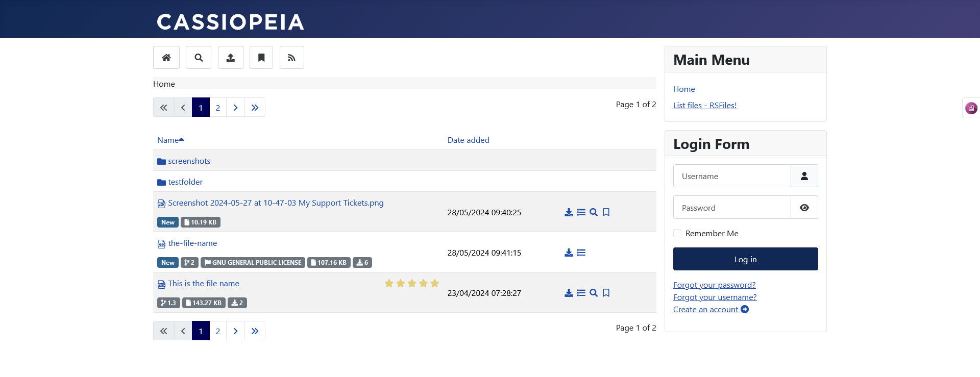
Task: Go to first page in top pagination
Action: [163, 108]
